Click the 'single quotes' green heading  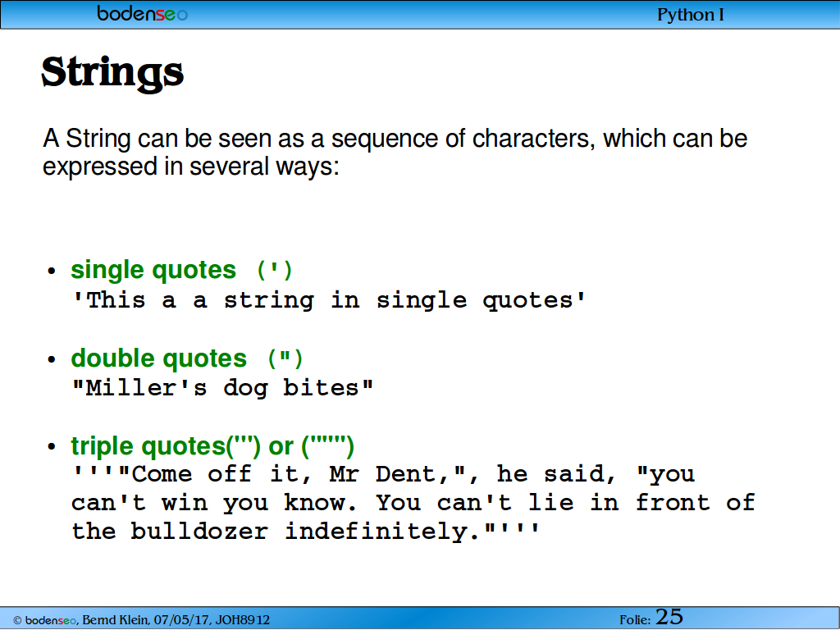181,269
